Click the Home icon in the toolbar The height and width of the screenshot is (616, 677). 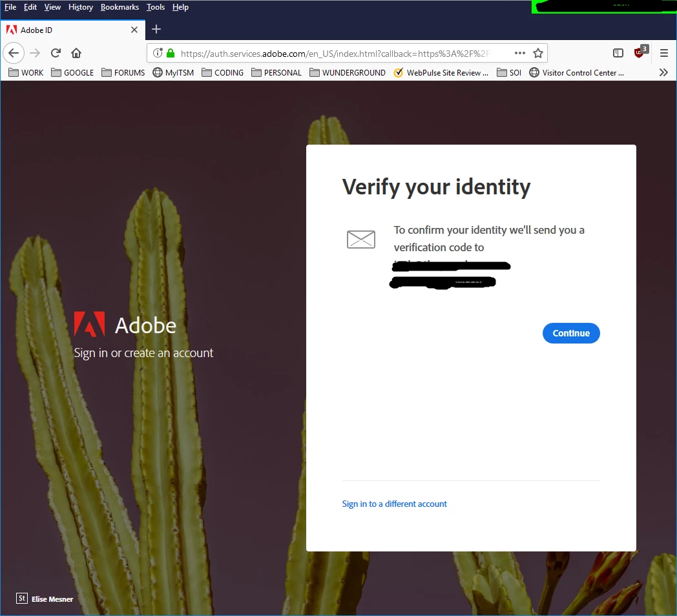tap(76, 53)
